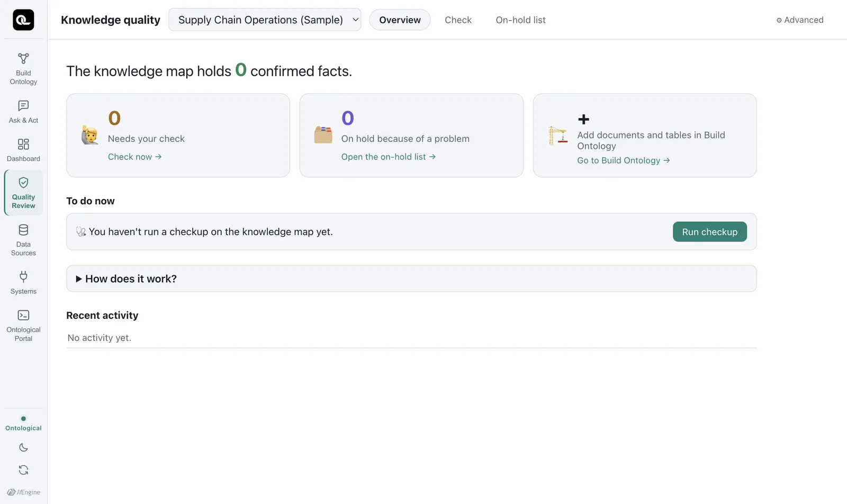Click the stethoscope checkup icon
The width and height of the screenshot is (847, 504).
pyautogui.click(x=81, y=232)
